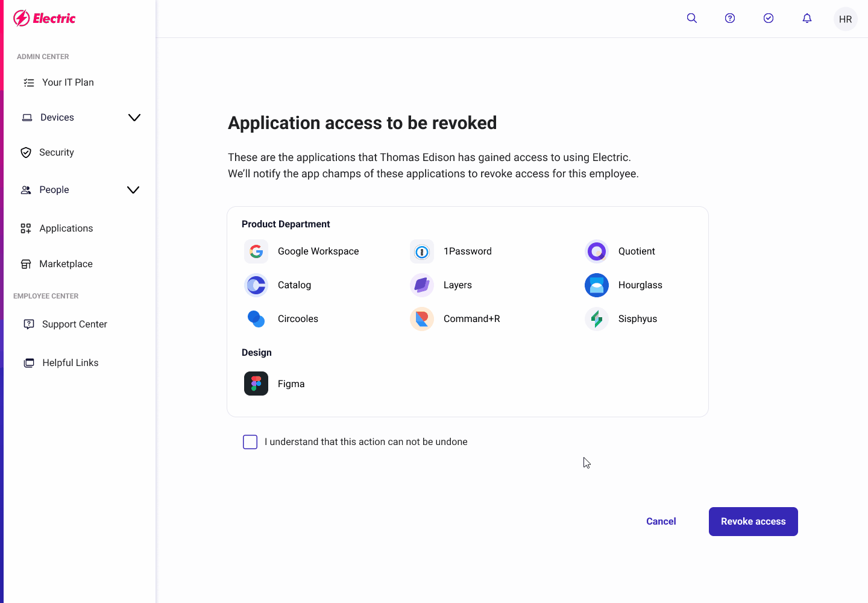Click the Application access to be revoked title
The image size is (868, 603).
point(362,123)
